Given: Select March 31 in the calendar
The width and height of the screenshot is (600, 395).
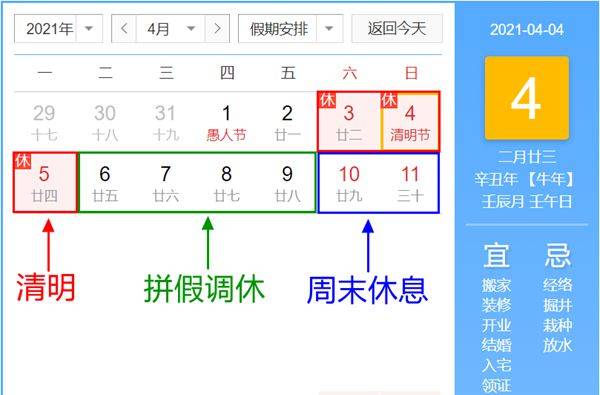Looking at the screenshot, I should [166, 122].
